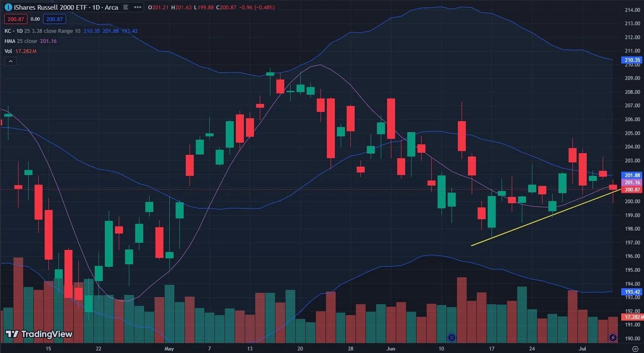Open chart settings via the hexagon icon
644x353 pixels.
pyautogui.click(x=636, y=348)
